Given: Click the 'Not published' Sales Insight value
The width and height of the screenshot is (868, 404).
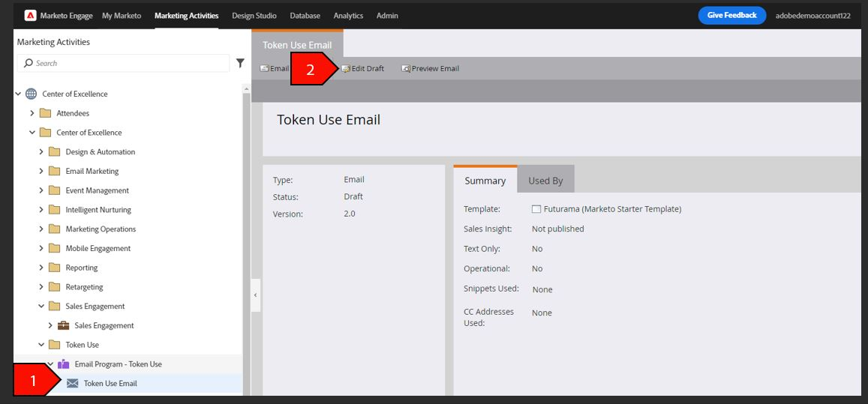Looking at the screenshot, I should tap(558, 229).
